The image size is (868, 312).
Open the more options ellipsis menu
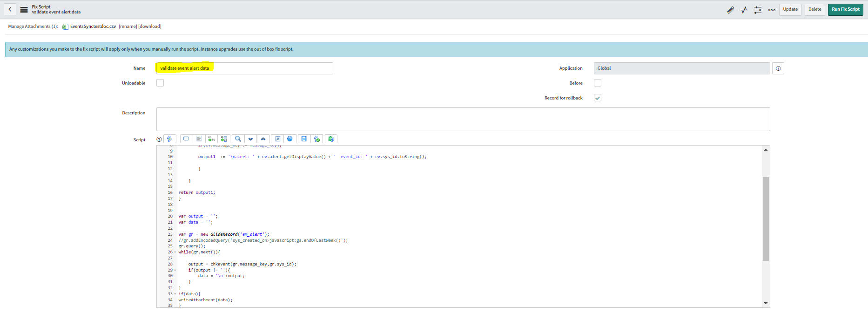tap(772, 10)
